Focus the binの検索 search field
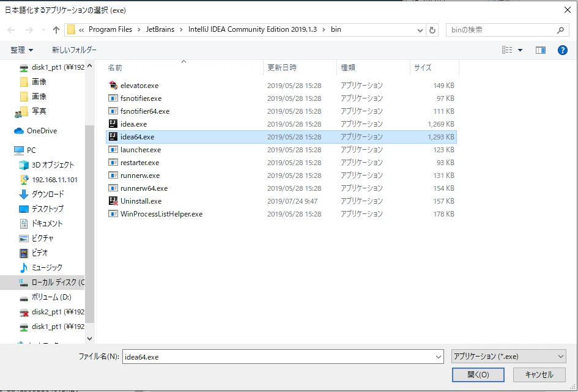 (x=502, y=30)
